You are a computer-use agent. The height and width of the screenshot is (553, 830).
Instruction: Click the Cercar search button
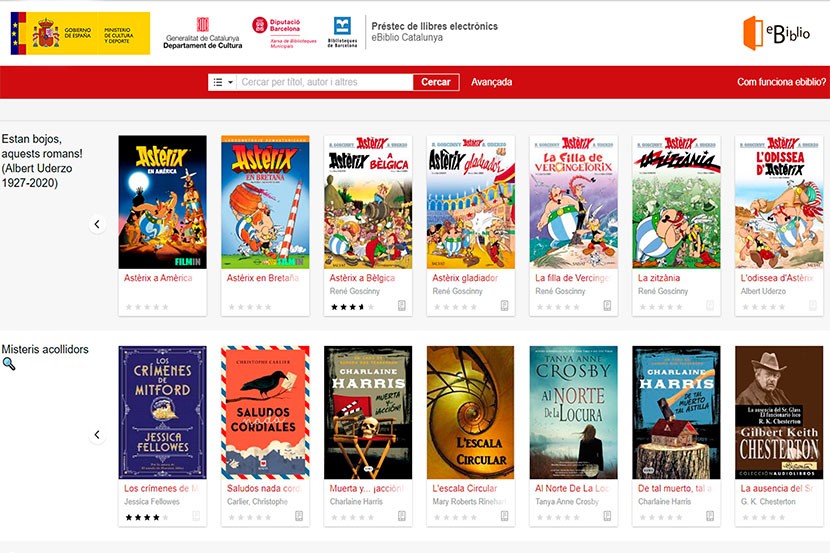click(436, 82)
